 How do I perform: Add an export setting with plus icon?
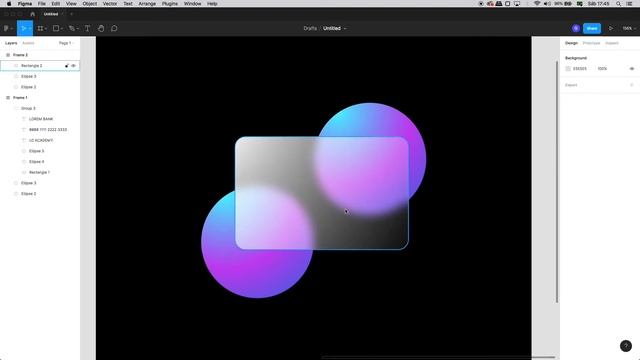click(631, 85)
